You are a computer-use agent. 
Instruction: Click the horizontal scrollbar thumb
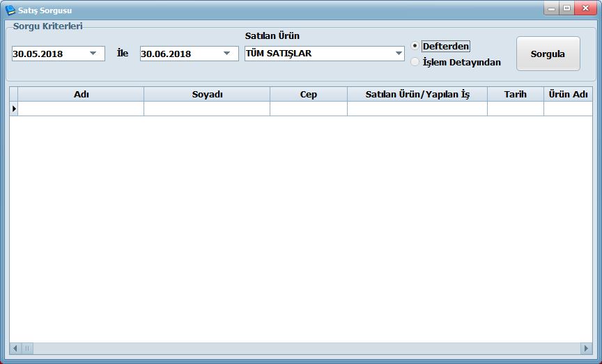(28, 348)
